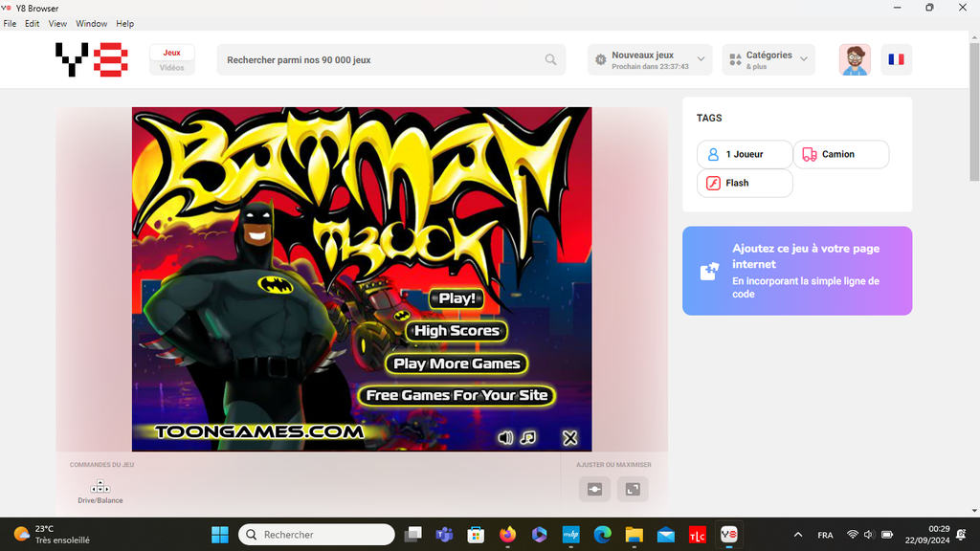This screenshot has width=980, height=551.
Task: Click the adjust game size icon
Action: [x=594, y=489]
